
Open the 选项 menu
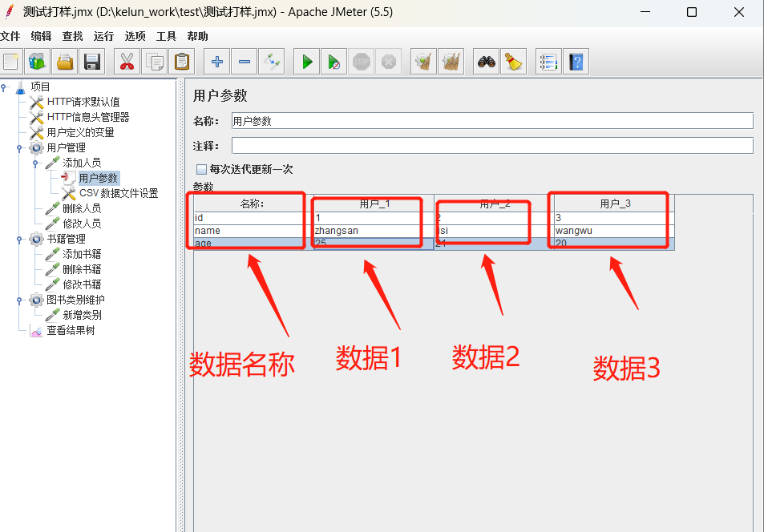tap(135, 36)
